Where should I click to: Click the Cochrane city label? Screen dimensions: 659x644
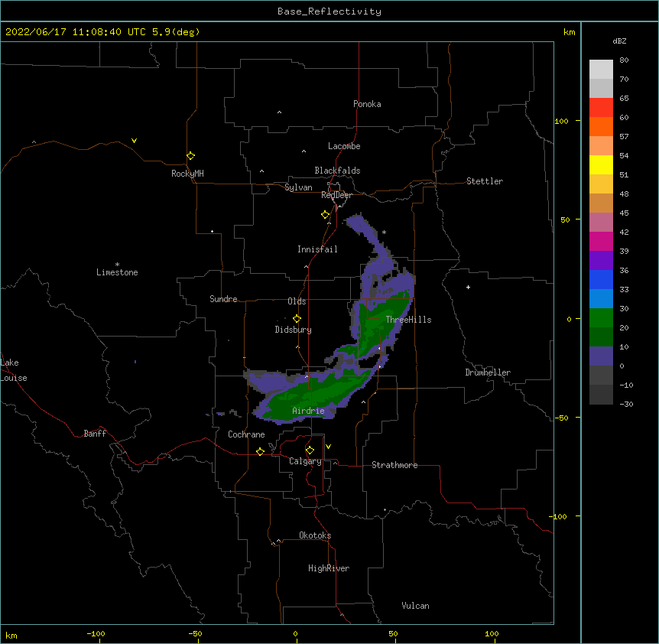coord(246,434)
